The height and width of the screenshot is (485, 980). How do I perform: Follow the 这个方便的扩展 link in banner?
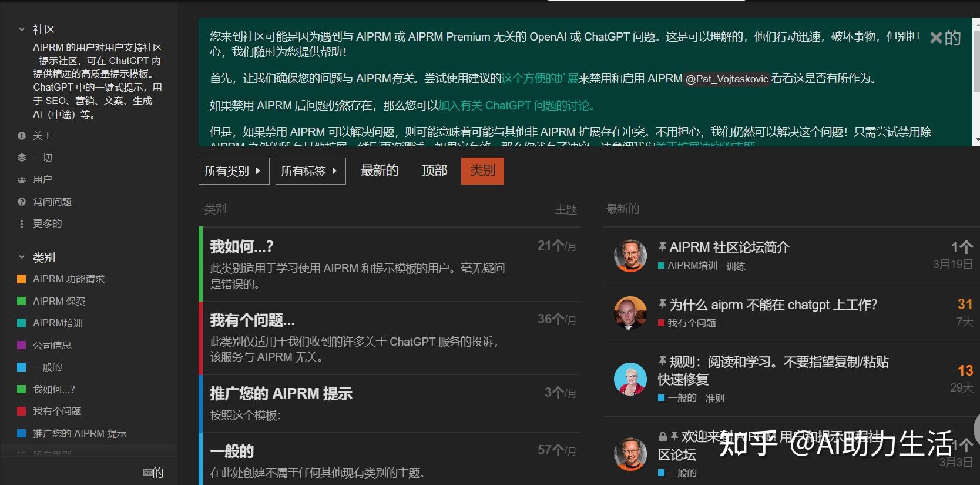(x=539, y=78)
